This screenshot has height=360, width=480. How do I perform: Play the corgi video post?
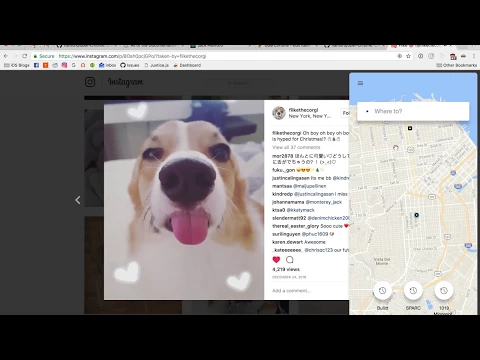coord(184,200)
